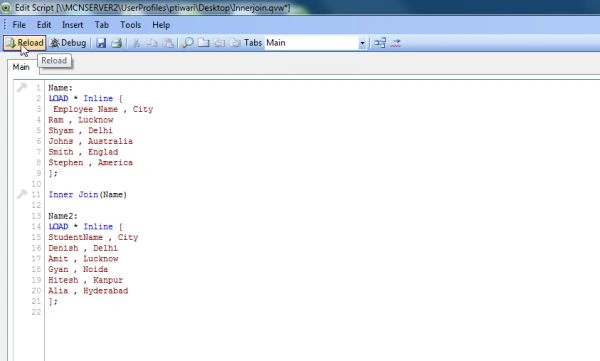The width and height of the screenshot is (600, 361).
Task: Open Find with the magnifier icon
Action: coord(188,43)
